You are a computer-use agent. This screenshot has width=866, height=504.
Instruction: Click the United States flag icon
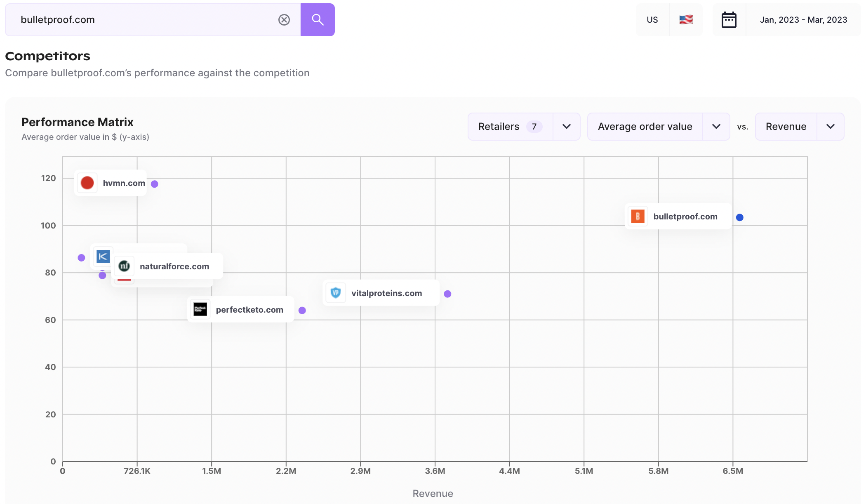[686, 20]
